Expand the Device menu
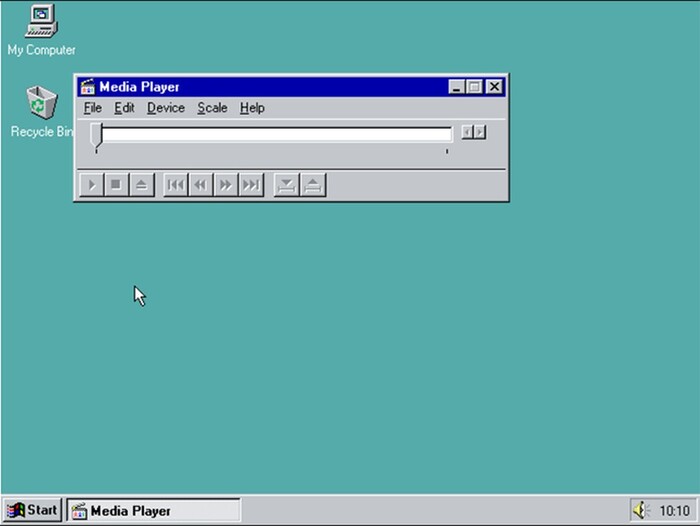This screenshot has height=526, width=700. 166,108
